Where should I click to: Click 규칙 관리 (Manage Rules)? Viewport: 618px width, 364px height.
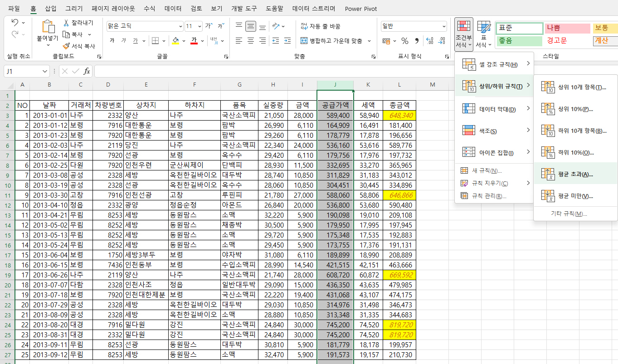[495, 196]
